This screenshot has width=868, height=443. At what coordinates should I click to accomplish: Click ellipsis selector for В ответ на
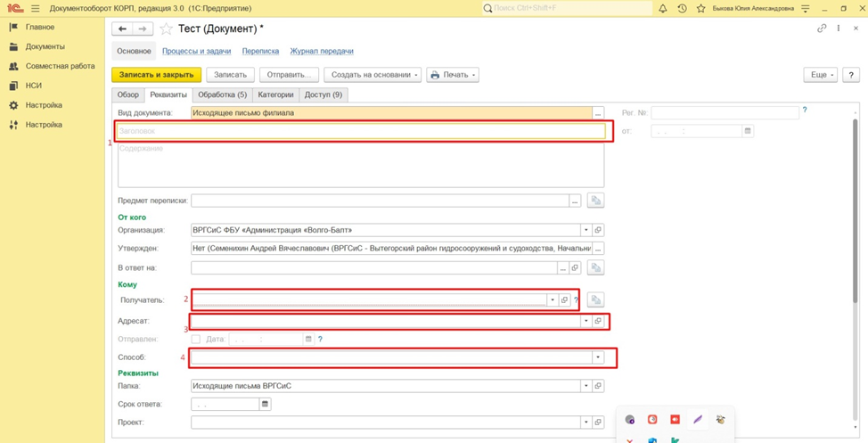pos(563,267)
